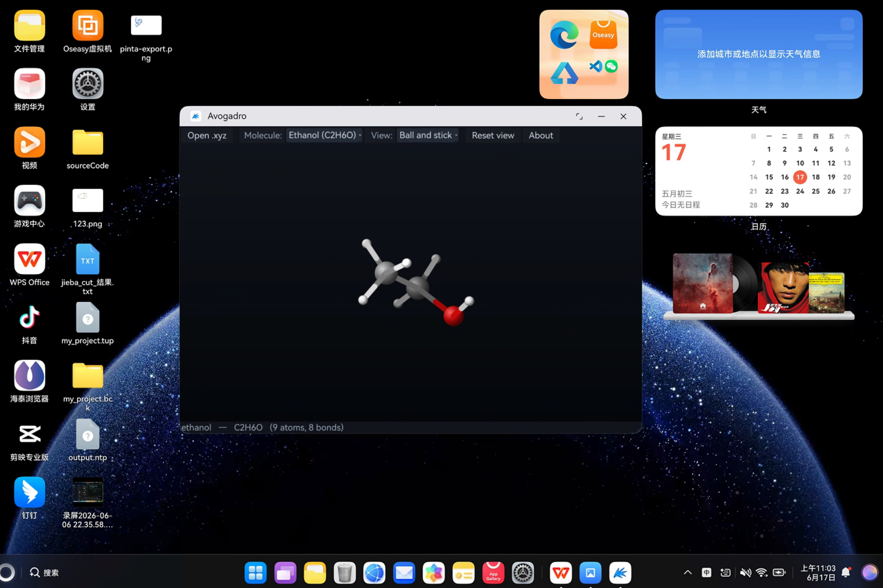
Task: Open the launcher grid icon in taskbar
Action: (255, 572)
